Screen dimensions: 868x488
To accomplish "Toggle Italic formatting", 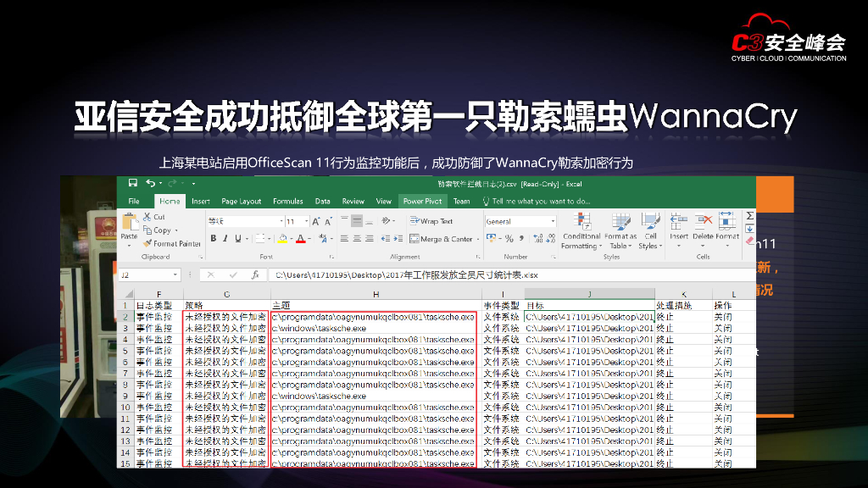I will coord(225,239).
